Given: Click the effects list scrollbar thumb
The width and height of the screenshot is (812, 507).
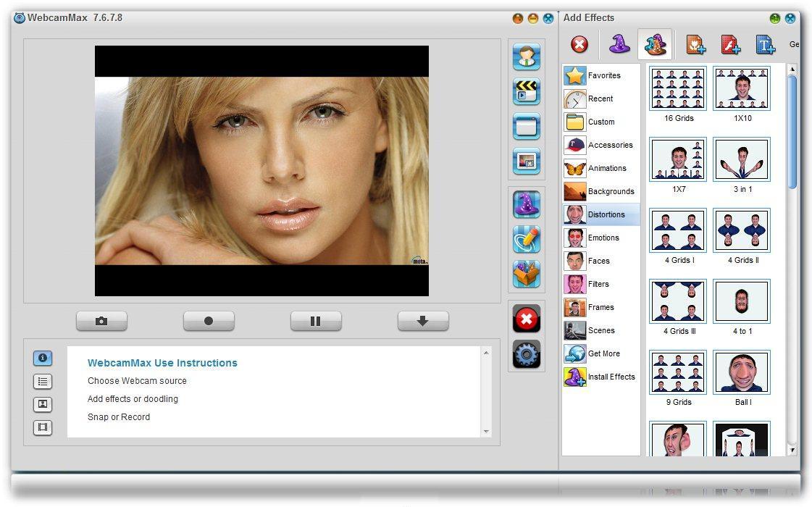Looking at the screenshot, I should (792, 132).
